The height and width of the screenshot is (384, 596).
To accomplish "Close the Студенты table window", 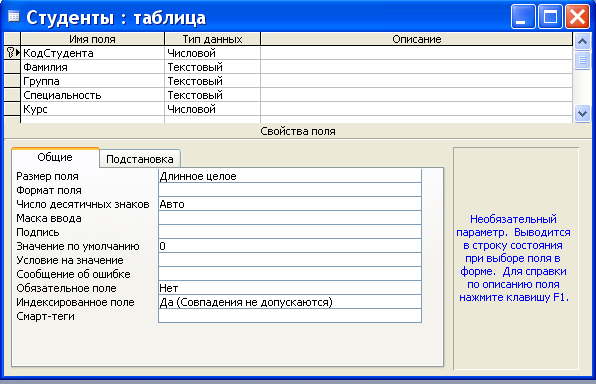I will tap(577, 17).
